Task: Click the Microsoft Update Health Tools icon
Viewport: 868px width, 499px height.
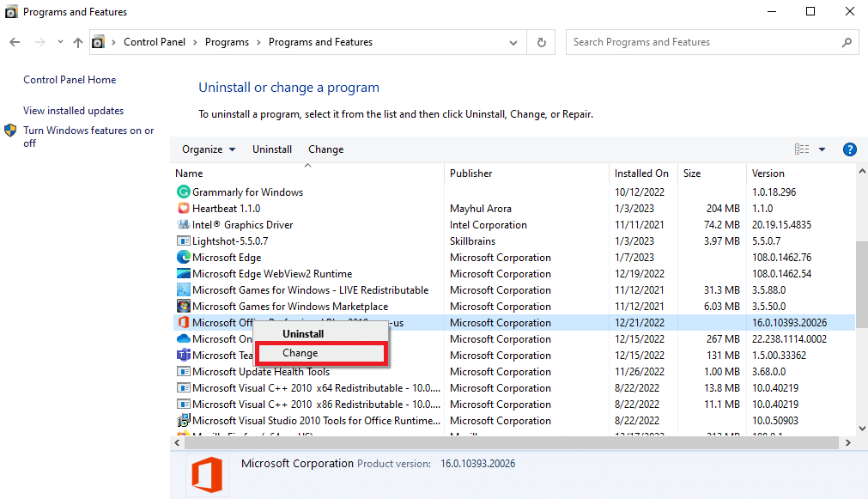Action: tap(183, 371)
